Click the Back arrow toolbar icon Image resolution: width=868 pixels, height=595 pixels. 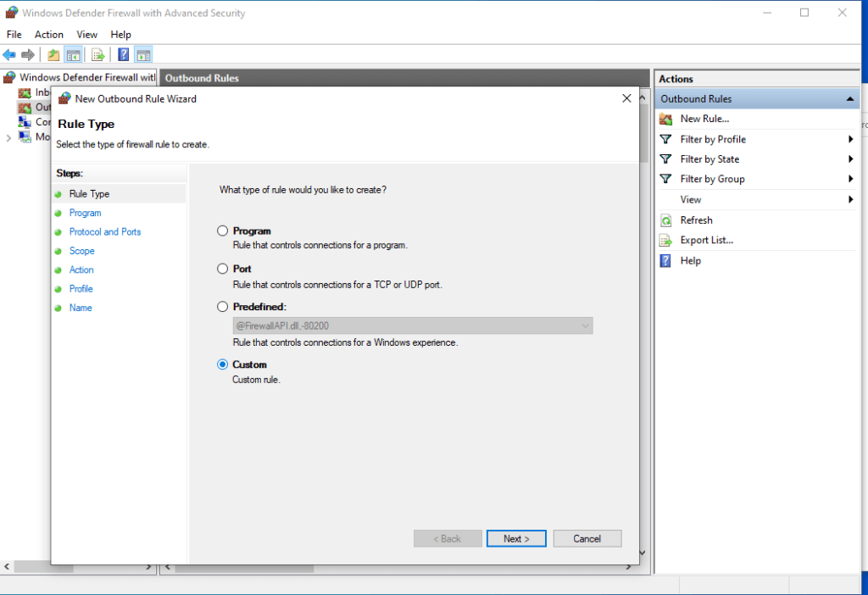point(9,55)
